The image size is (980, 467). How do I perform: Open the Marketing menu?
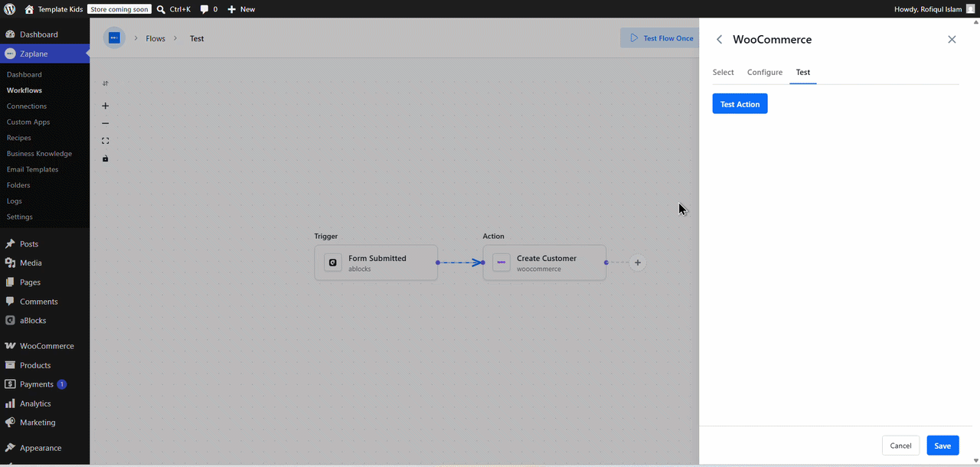tap(44, 423)
